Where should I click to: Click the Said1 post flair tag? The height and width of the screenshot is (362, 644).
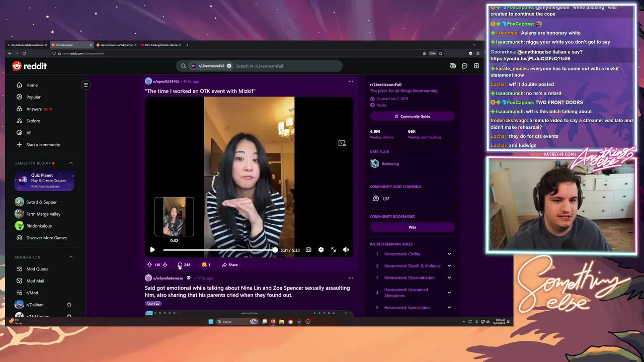(x=153, y=304)
